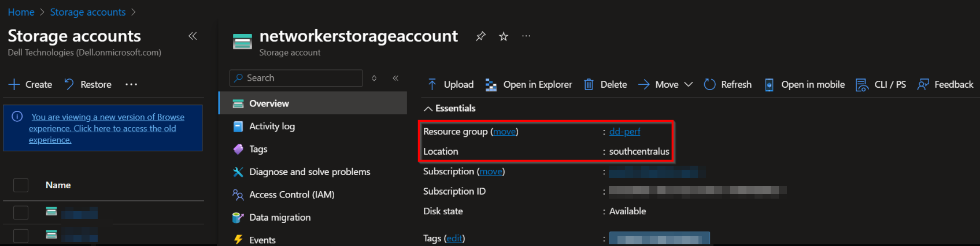Click the move link next to Subscription
This screenshot has height=246, width=980.
pyautogui.click(x=491, y=172)
